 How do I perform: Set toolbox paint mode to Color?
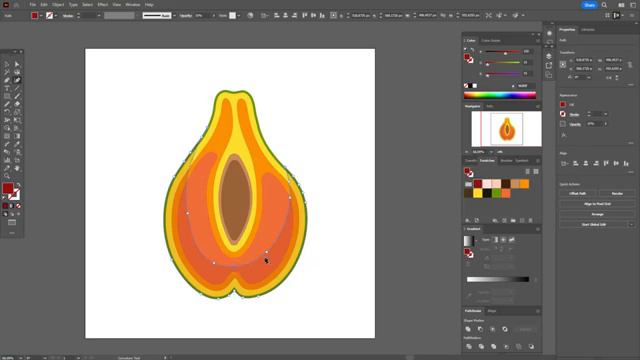(5, 206)
